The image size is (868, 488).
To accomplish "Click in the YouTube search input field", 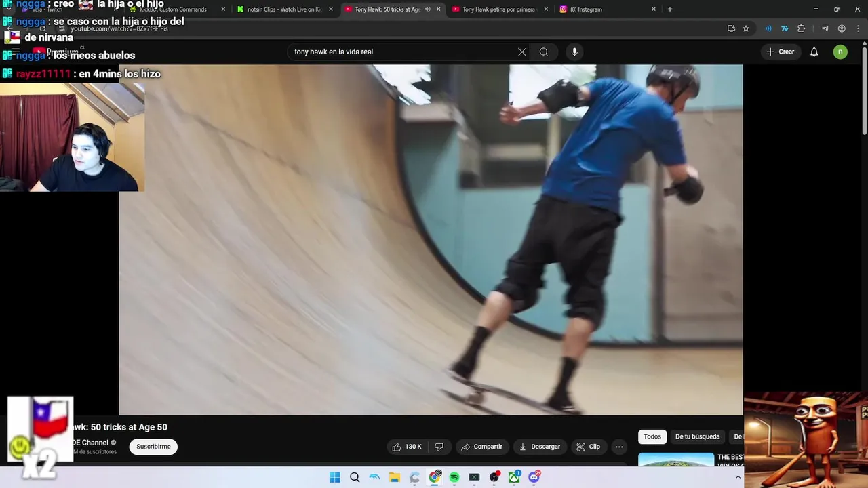I will [x=403, y=52].
